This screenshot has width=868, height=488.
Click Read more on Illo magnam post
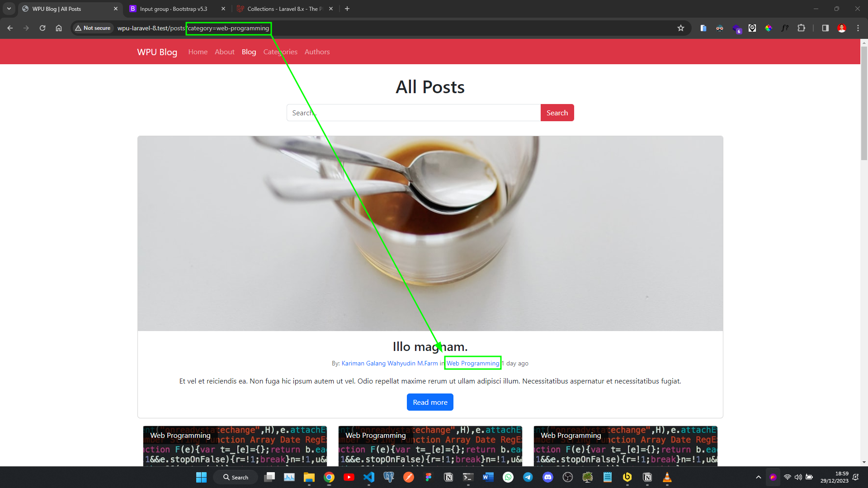(x=429, y=402)
